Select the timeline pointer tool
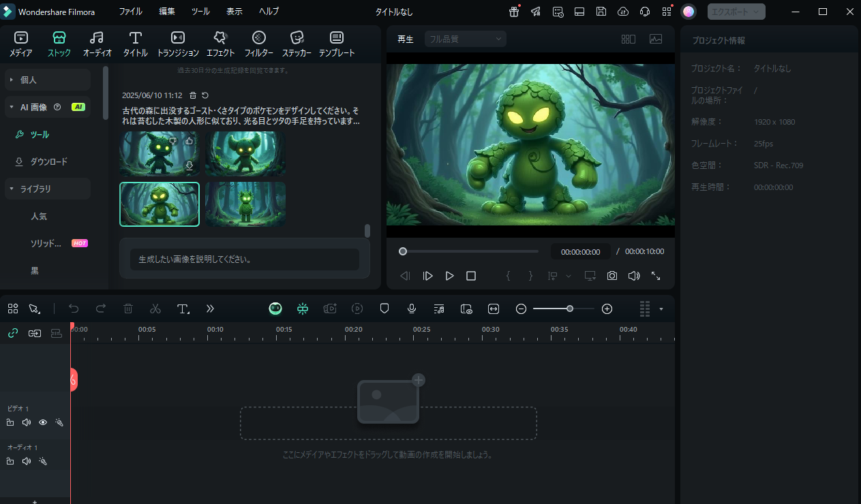The image size is (861, 504). pyautogui.click(x=35, y=309)
